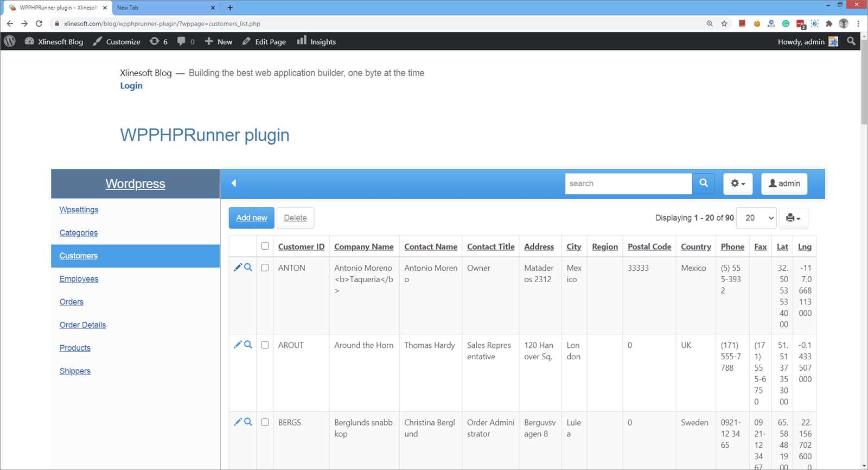
Task: Open the admin user button
Action: pos(784,183)
